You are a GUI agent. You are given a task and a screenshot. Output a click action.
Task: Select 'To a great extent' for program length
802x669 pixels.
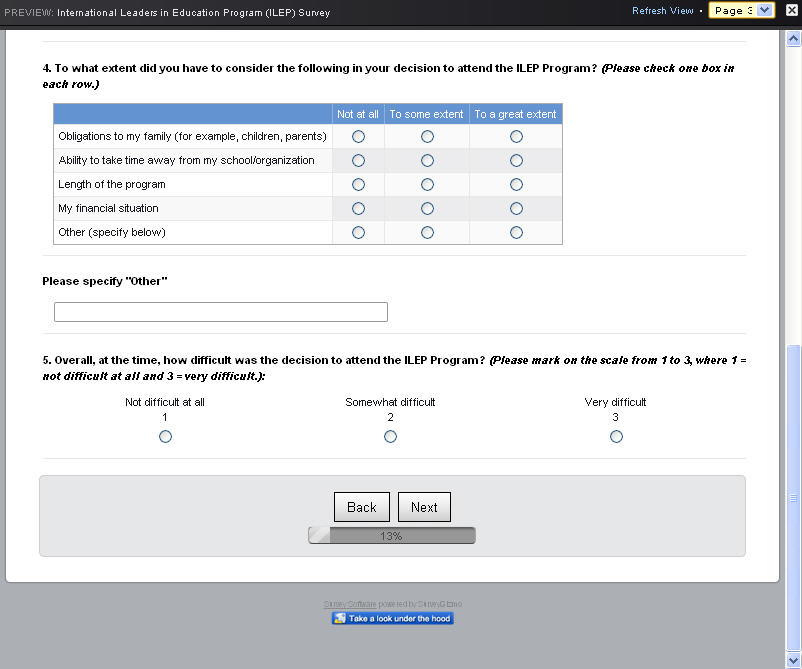pyautogui.click(x=516, y=185)
